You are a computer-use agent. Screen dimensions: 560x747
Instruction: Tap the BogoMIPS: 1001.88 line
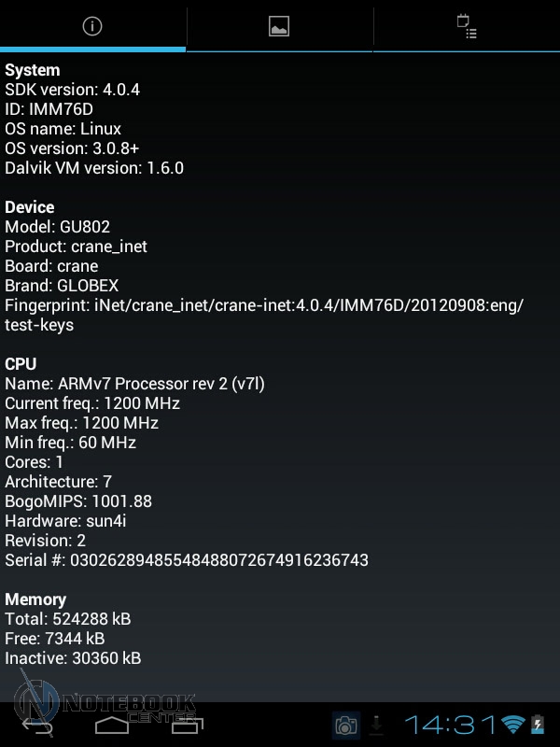78,501
